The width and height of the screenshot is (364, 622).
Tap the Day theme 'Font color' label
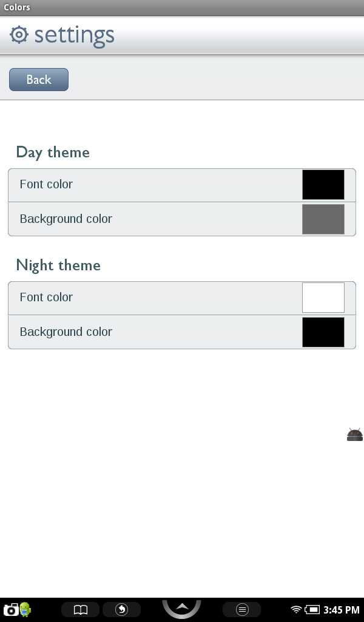tap(46, 184)
